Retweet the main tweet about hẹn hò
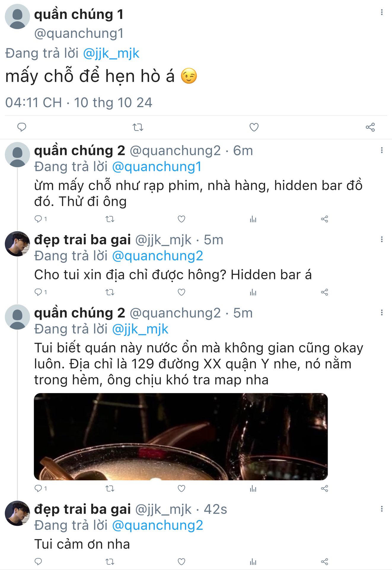 [x=138, y=127]
